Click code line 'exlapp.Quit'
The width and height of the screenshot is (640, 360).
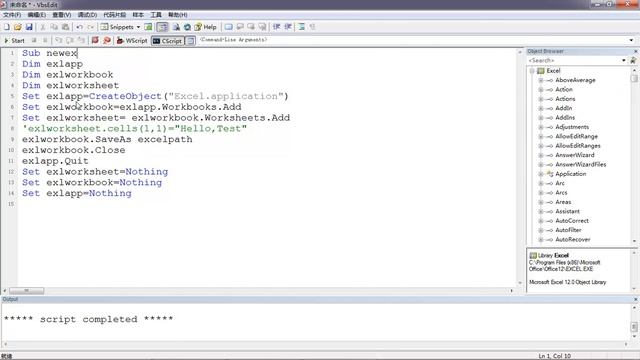pyautogui.click(x=55, y=161)
